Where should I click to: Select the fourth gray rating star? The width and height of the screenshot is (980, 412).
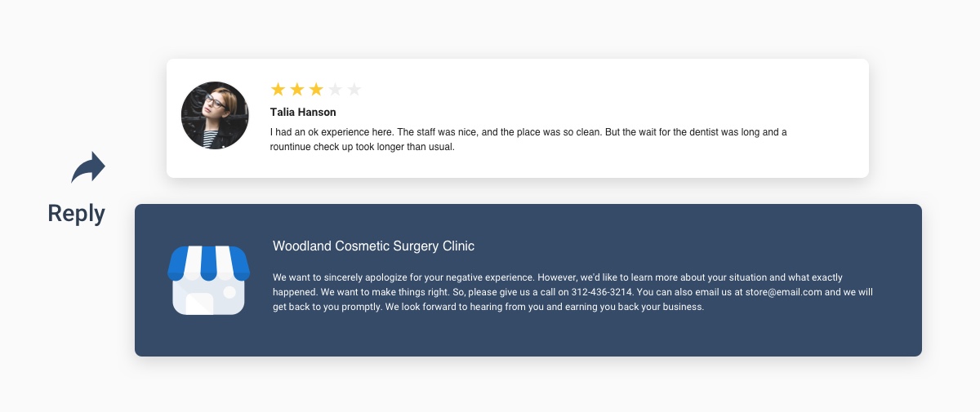click(335, 89)
